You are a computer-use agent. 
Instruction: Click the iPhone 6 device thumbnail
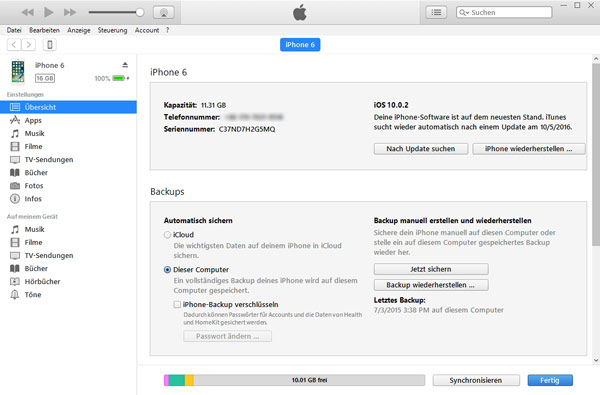click(18, 71)
